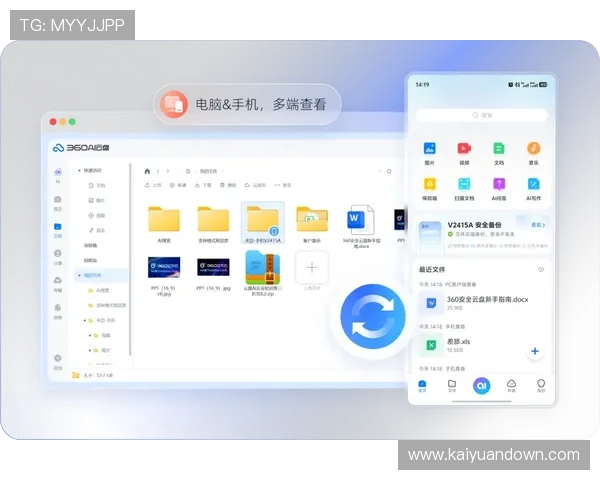Open the V2415A 安全备份 card

point(482,234)
